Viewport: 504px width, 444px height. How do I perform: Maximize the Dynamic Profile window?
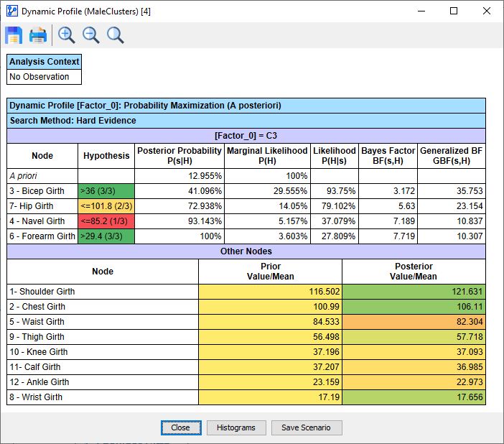pos(454,11)
